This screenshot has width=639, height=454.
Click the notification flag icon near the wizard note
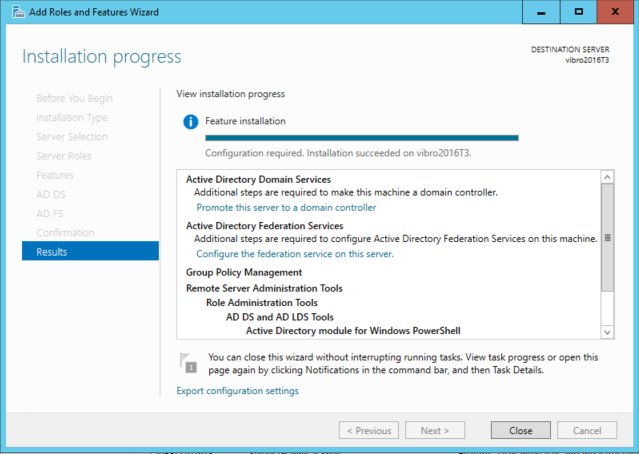[x=188, y=363]
